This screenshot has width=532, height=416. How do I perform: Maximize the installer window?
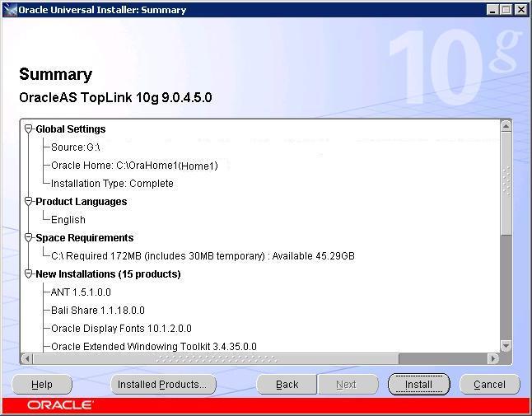click(506, 10)
